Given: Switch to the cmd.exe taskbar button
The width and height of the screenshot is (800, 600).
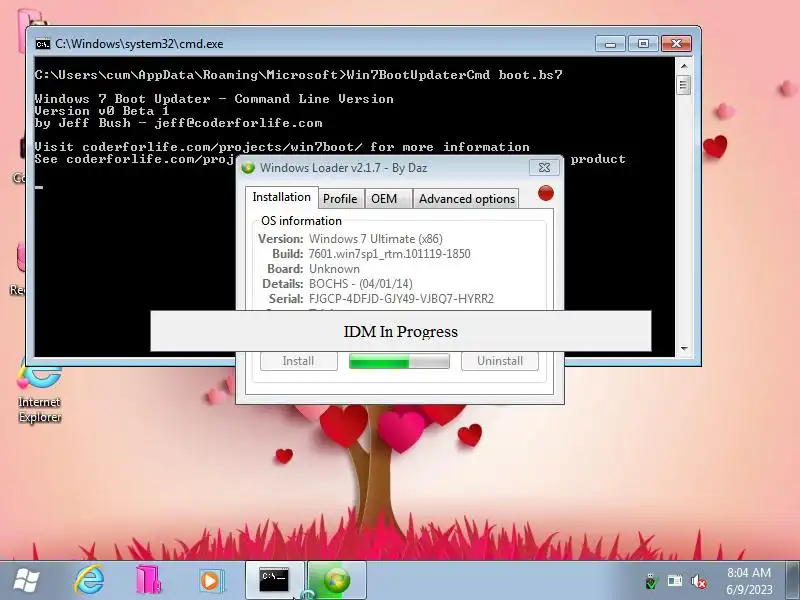Looking at the screenshot, I should 274,580.
